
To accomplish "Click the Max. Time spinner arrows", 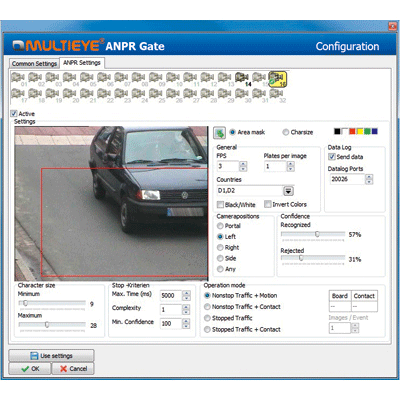I will (186, 295).
